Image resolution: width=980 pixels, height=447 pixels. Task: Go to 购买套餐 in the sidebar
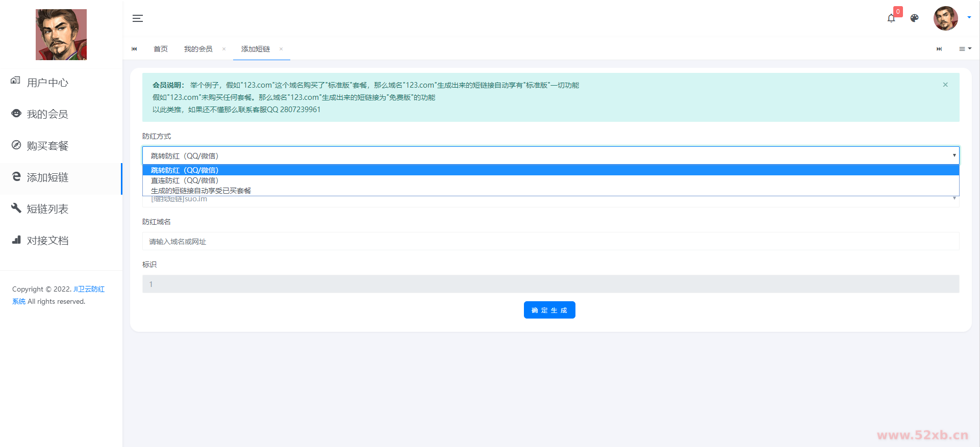coord(47,146)
